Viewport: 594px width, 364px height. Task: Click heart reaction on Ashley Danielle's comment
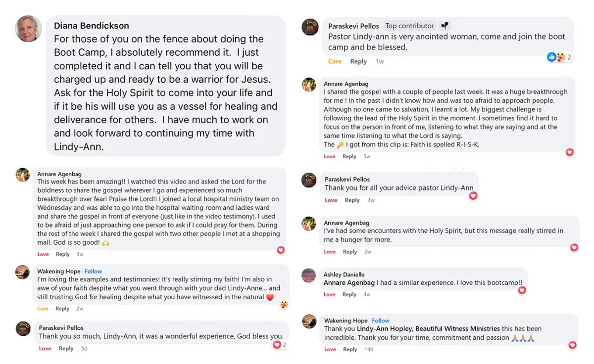[522, 290]
